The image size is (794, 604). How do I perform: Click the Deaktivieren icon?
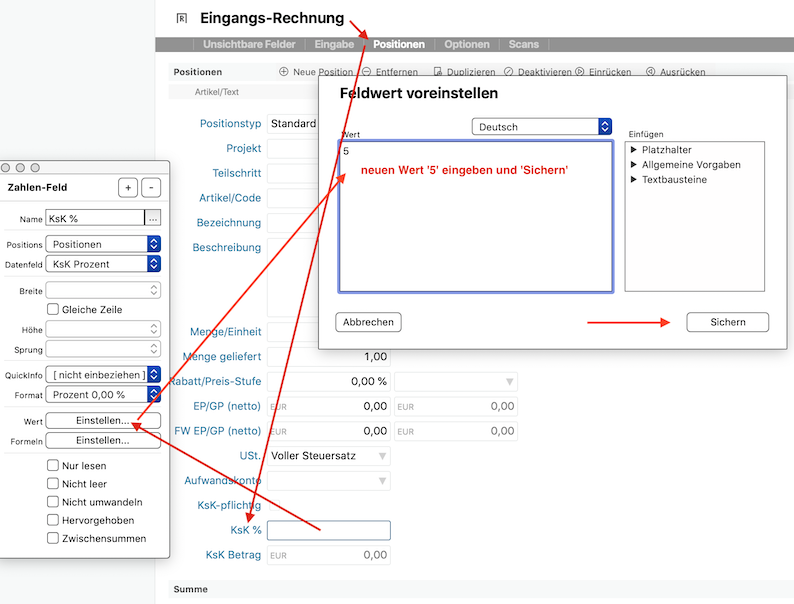pos(509,72)
